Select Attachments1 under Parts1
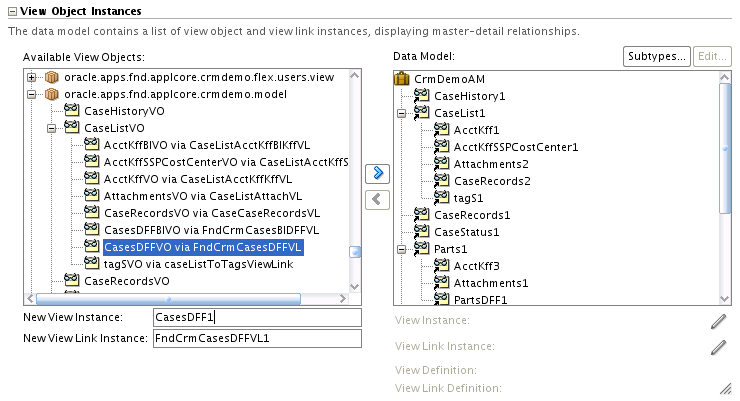 (x=491, y=283)
